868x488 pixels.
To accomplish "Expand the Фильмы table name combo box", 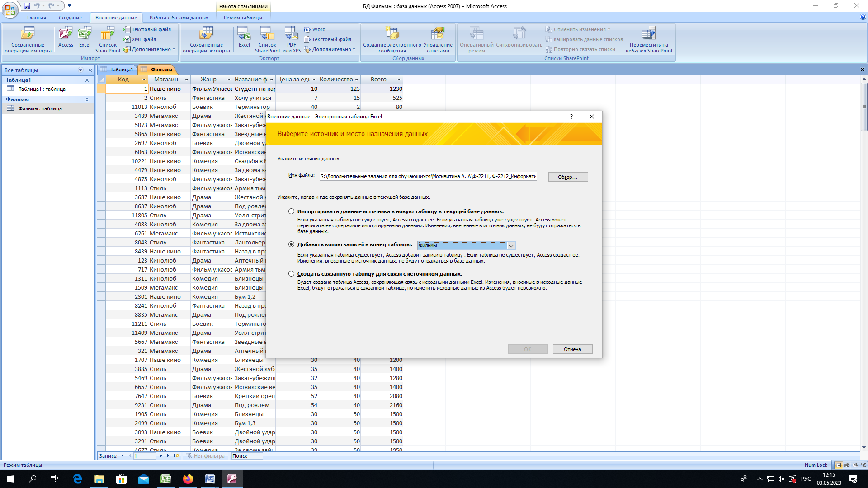I will point(511,246).
